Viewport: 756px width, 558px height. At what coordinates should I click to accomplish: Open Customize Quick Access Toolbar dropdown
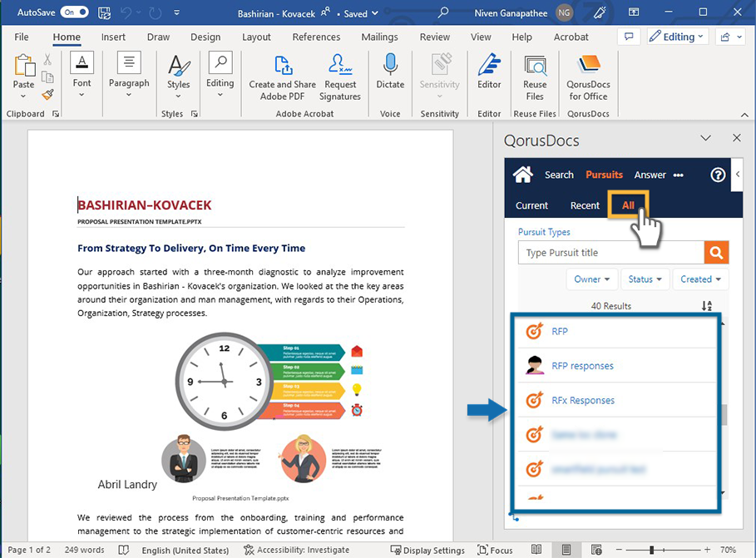177,13
